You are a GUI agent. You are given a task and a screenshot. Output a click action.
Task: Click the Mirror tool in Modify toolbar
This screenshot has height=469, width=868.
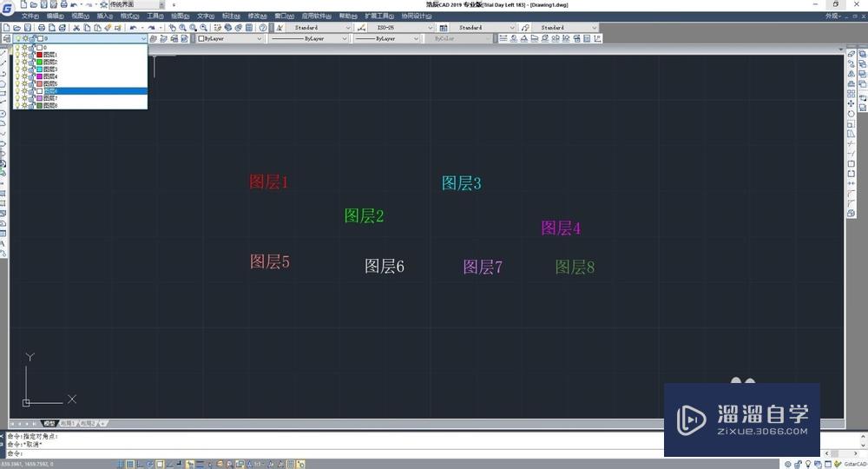pos(852,74)
